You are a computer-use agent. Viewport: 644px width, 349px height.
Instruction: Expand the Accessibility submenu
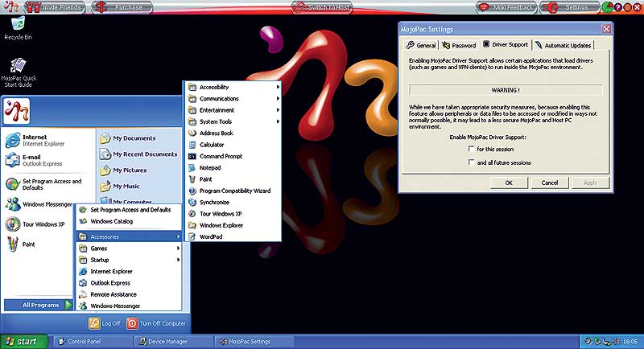click(233, 87)
